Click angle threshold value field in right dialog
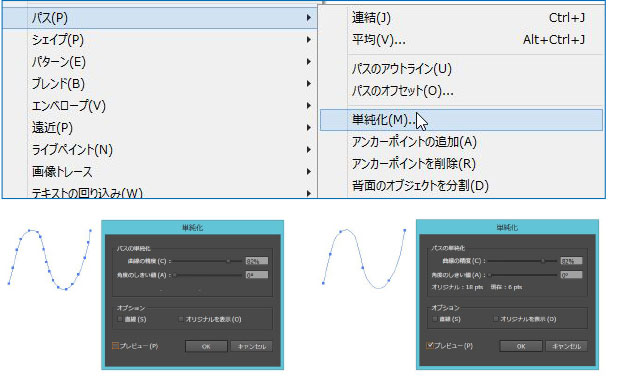This screenshot has height=389, width=620. click(x=571, y=275)
